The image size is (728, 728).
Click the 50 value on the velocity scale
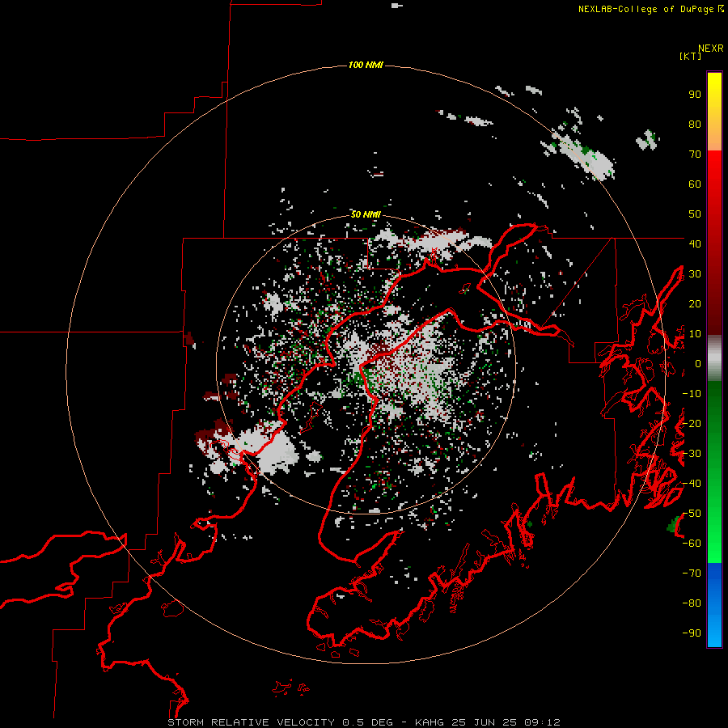coord(695,214)
